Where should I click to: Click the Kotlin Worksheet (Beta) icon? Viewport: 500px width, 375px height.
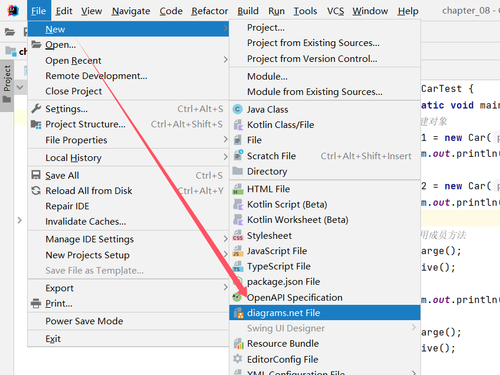tap(238, 220)
